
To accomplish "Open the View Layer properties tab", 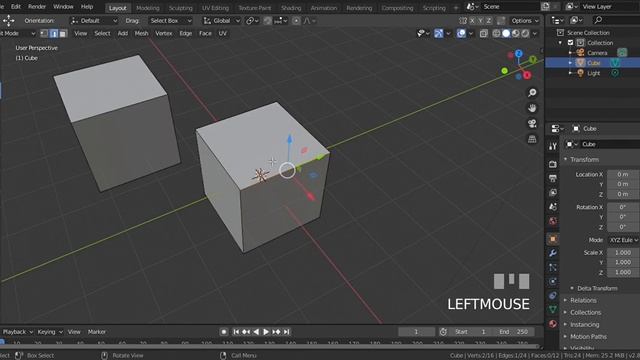I will coord(553,192).
